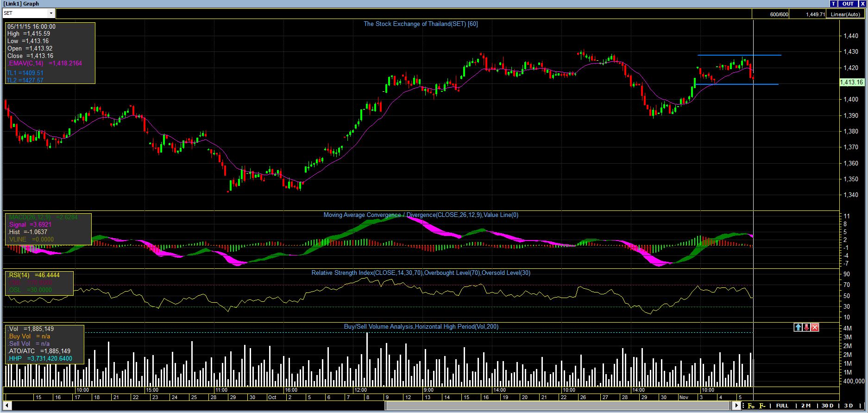Click the TL1 =1409.51 trendline label

25,73
